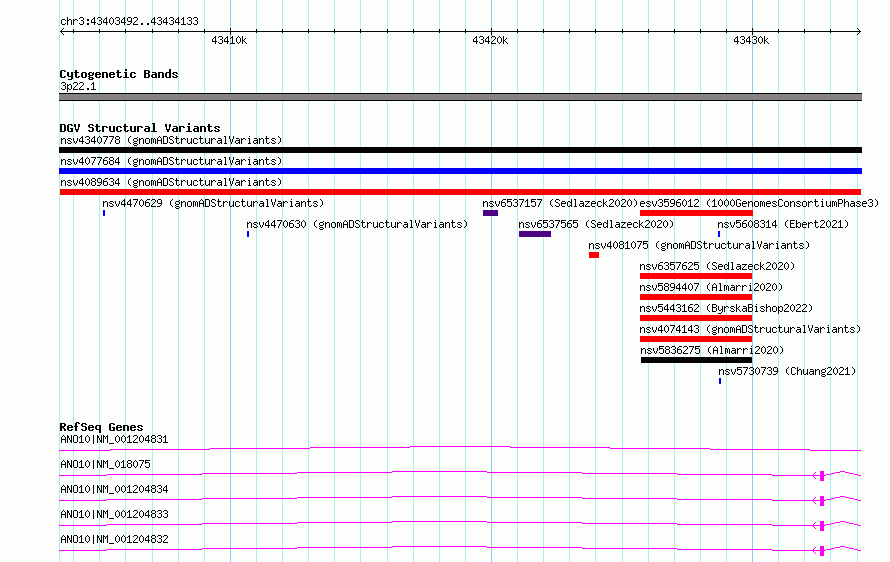The width and height of the screenshot is (890, 562).
Task: Click the exon block on NM_018075 transcript
Action: tap(822, 476)
